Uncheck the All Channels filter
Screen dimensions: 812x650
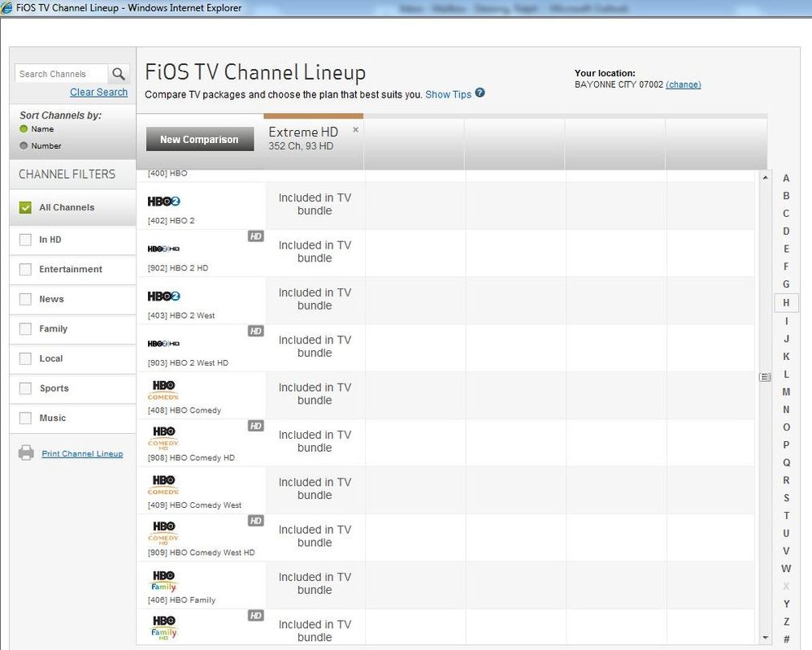point(25,207)
